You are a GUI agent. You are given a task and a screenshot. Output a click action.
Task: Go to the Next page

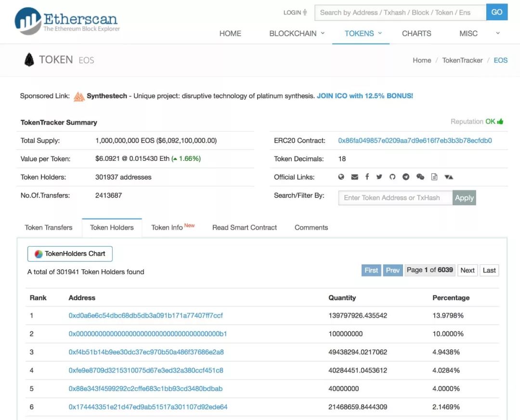467,270
